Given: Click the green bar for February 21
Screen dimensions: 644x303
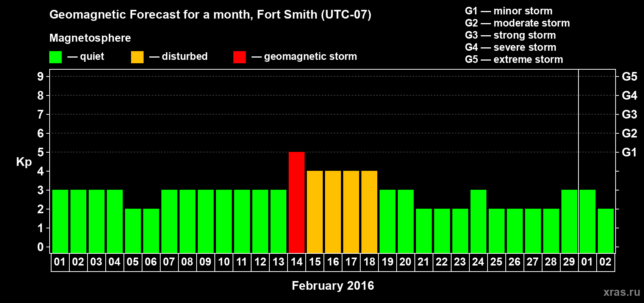Looking at the screenshot, I should [424, 231].
